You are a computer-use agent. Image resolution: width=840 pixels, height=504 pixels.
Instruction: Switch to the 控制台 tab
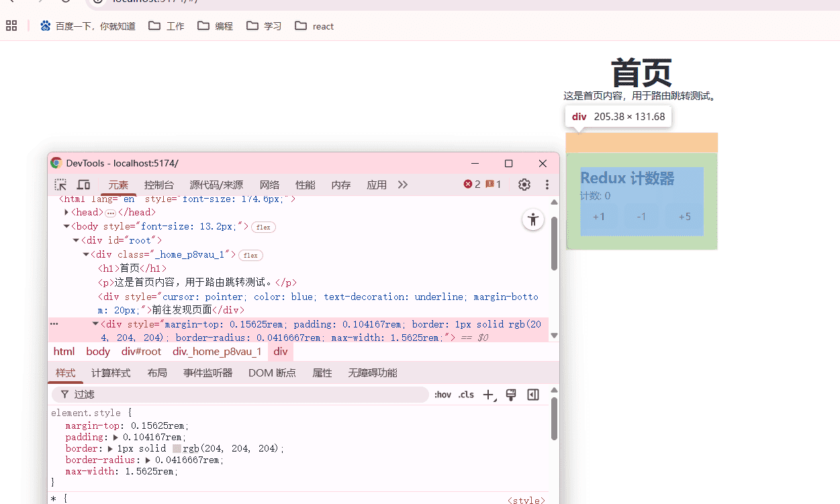[x=159, y=184]
